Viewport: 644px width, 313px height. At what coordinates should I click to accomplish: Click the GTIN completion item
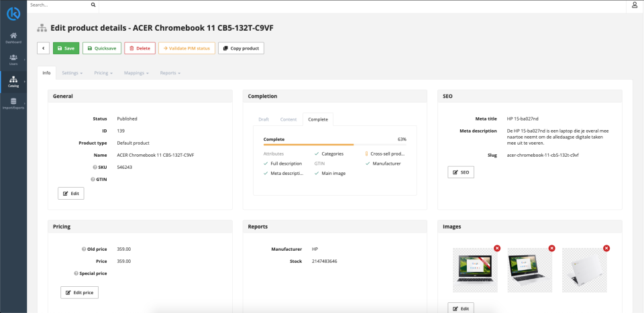click(319, 164)
